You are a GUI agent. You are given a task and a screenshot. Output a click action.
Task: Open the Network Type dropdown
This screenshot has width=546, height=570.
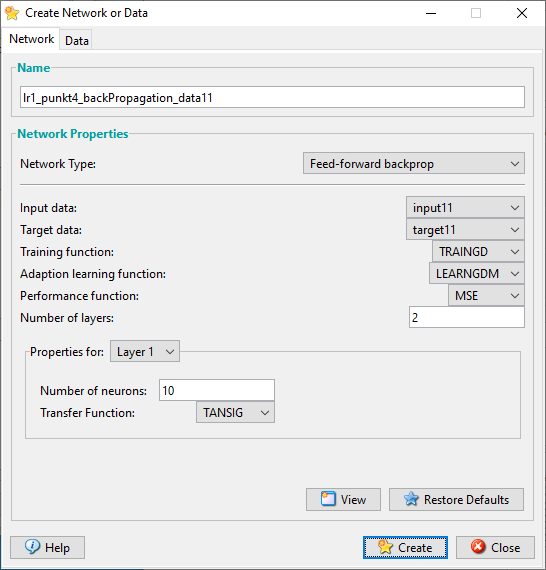pos(414,163)
